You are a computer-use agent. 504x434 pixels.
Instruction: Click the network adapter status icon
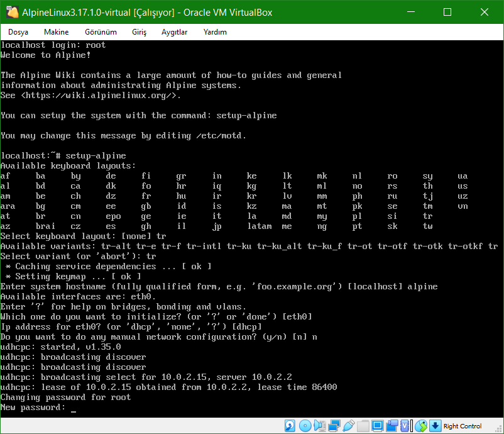tap(334, 426)
